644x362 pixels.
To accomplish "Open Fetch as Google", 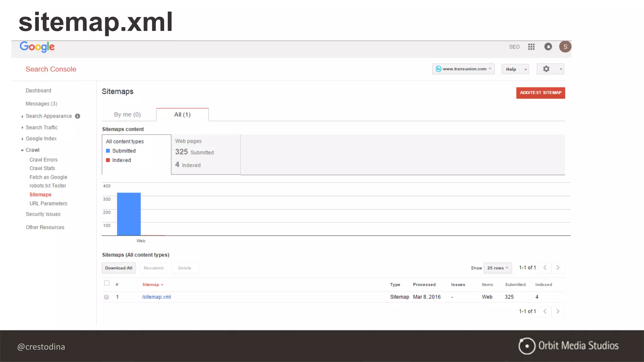I will [48, 177].
